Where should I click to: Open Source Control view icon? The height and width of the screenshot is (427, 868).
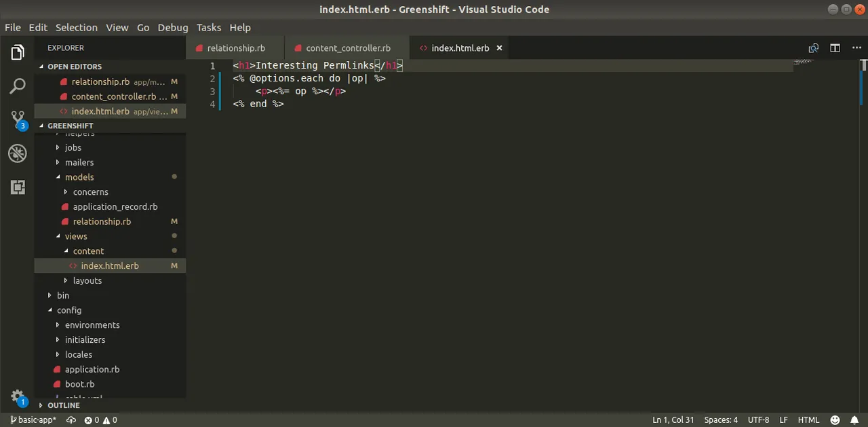coord(18,120)
